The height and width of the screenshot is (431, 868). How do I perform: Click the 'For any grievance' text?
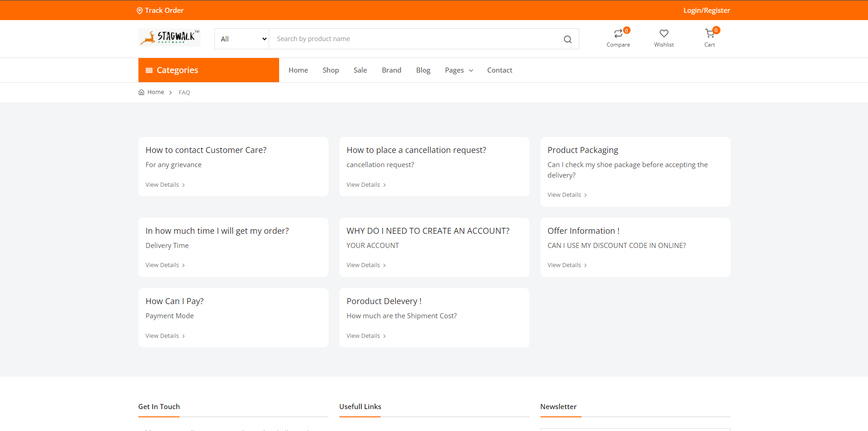point(174,165)
